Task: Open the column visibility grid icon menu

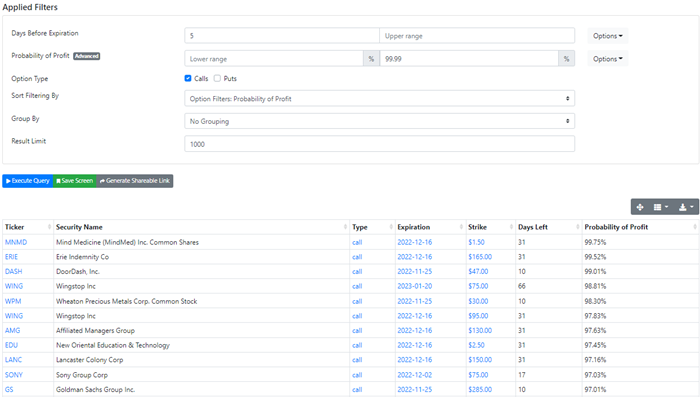Action: (x=661, y=207)
